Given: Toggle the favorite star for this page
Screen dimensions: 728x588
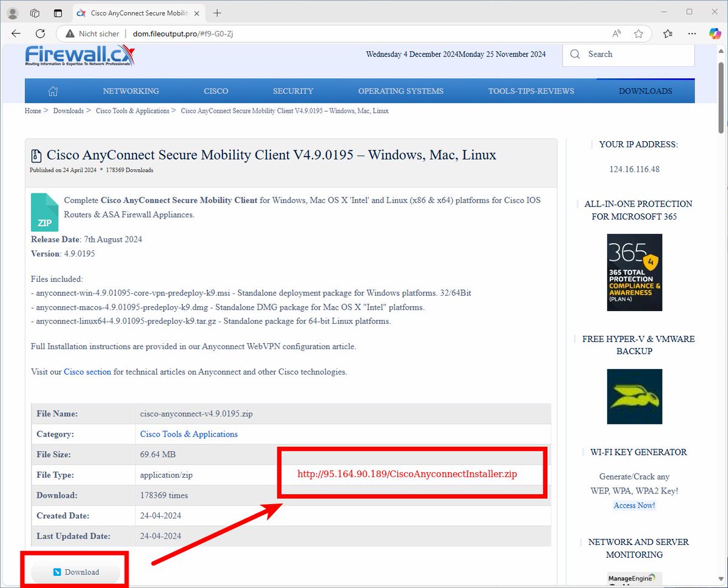Looking at the screenshot, I should (x=638, y=34).
